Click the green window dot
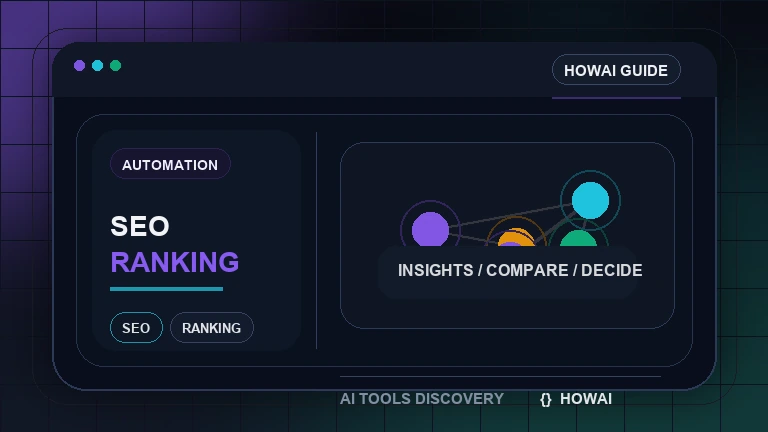Image resolution: width=768 pixels, height=432 pixels. pos(116,66)
